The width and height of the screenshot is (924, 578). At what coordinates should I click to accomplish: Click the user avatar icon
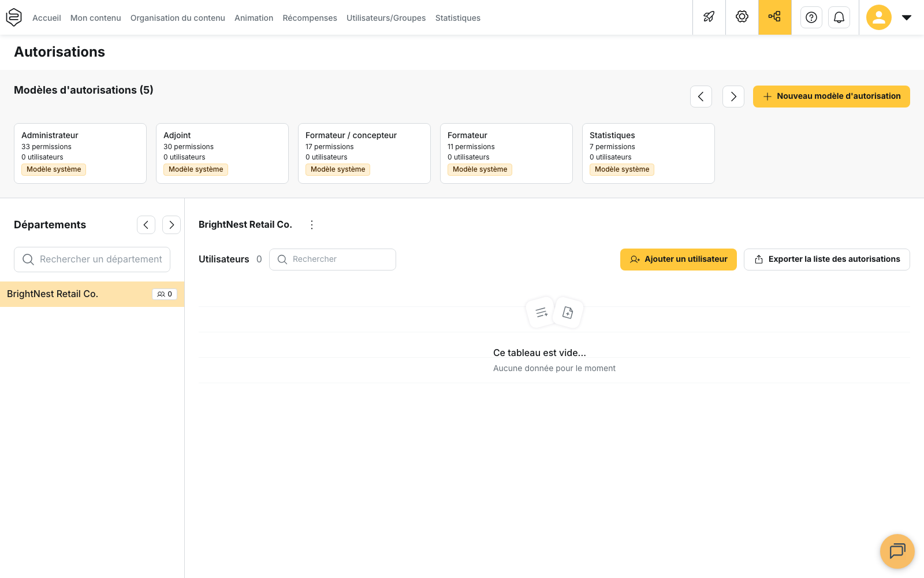(879, 17)
